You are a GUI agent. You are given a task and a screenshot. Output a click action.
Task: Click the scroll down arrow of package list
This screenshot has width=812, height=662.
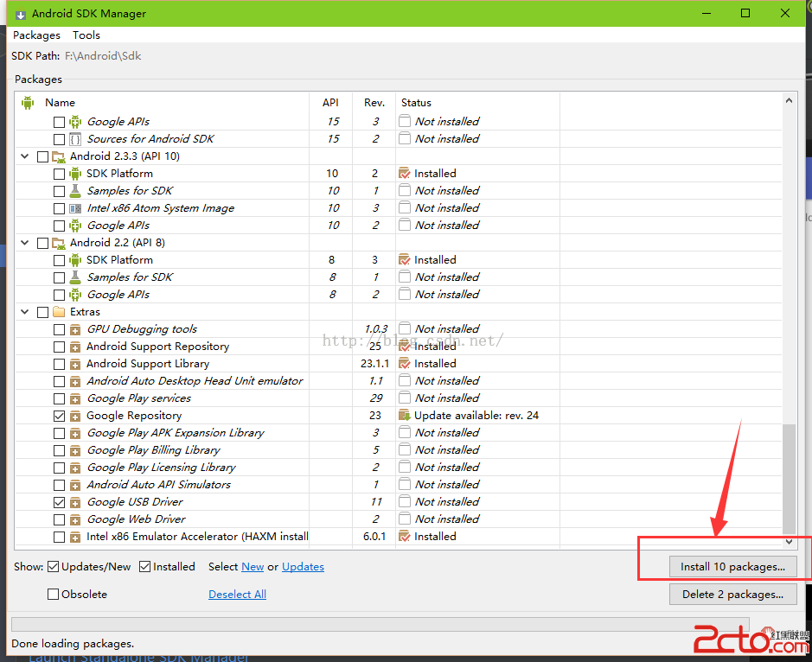click(789, 542)
